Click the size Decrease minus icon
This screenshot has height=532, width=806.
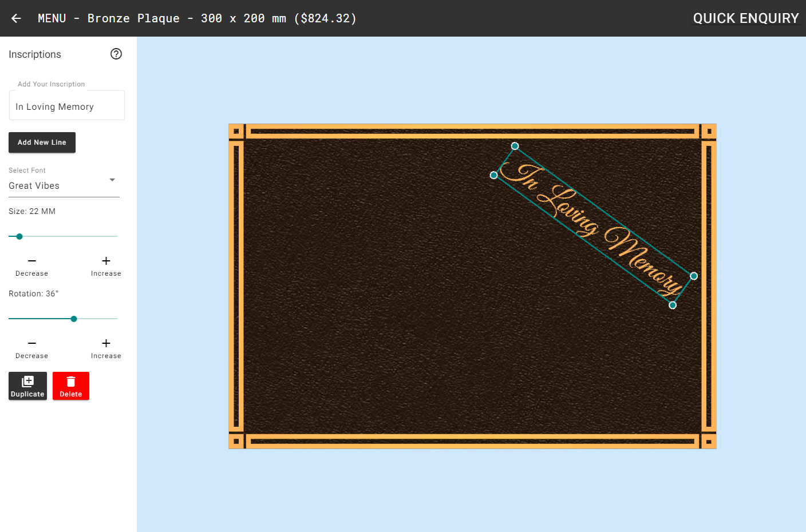pos(32,261)
